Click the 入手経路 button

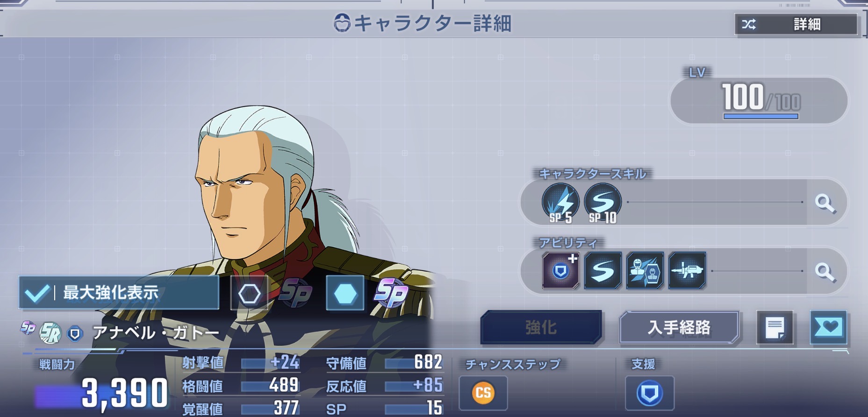tap(679, 327)
